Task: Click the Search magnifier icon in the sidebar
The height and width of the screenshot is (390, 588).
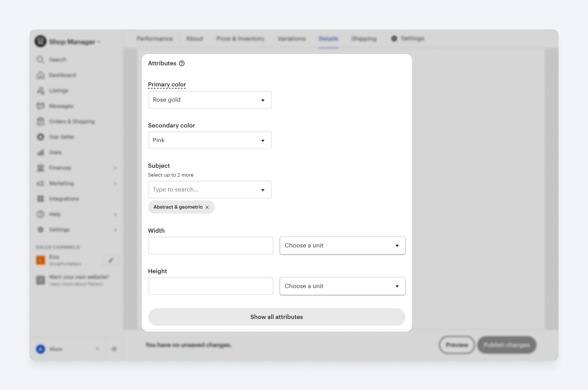Action: pos(40,60)
